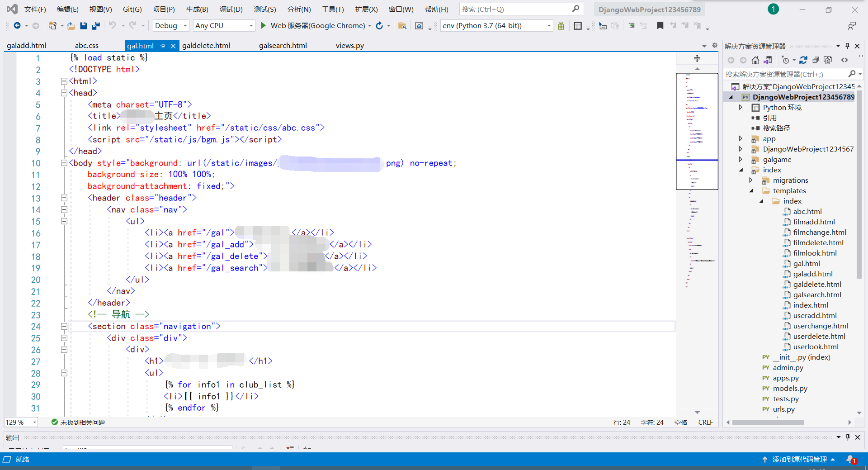Click 添加到源代码管理 in status bar
Screen dimensions: 868x470
click(x=799, y=460)
